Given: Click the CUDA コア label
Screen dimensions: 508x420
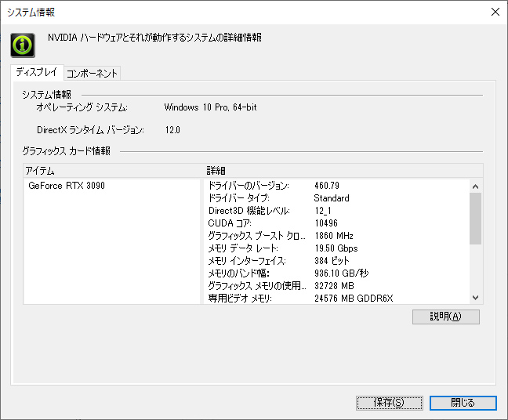Looking at the screenshot, I should coord(230,223).
